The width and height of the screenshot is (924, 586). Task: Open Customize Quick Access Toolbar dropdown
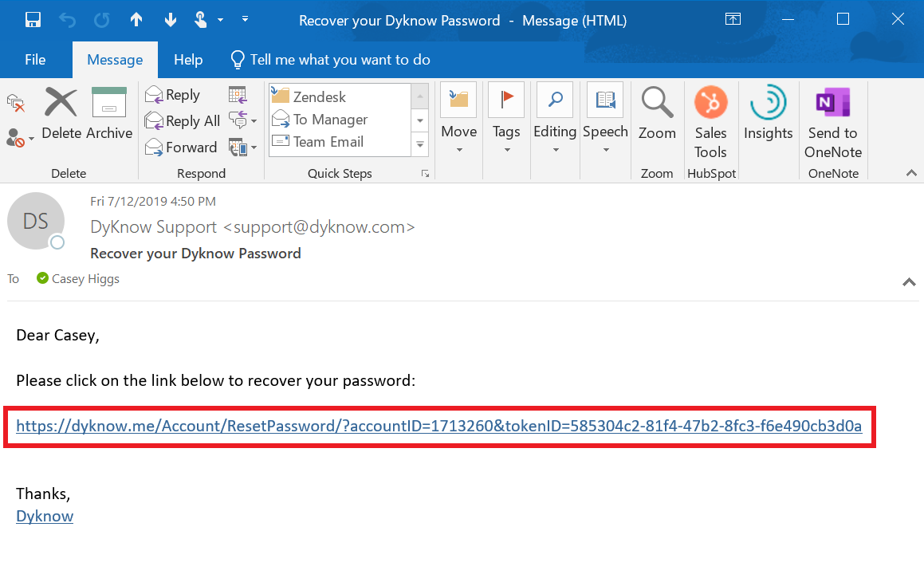tap(245, 19)
